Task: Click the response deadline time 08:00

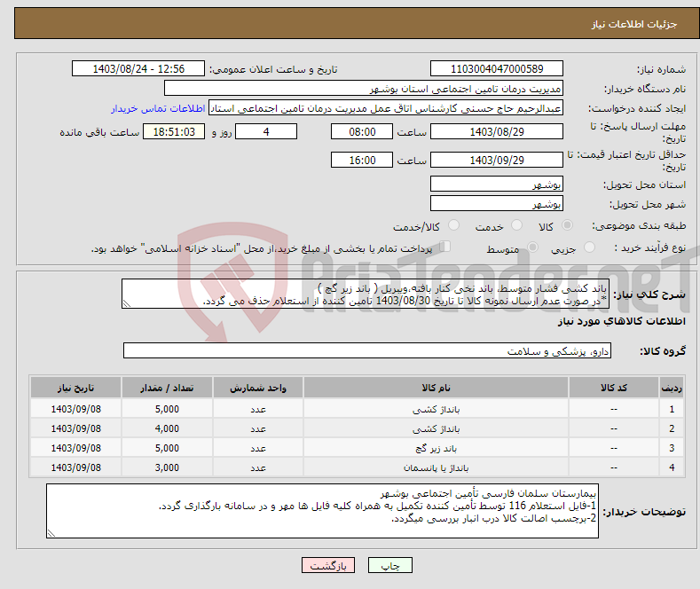Action: [362, 131]
